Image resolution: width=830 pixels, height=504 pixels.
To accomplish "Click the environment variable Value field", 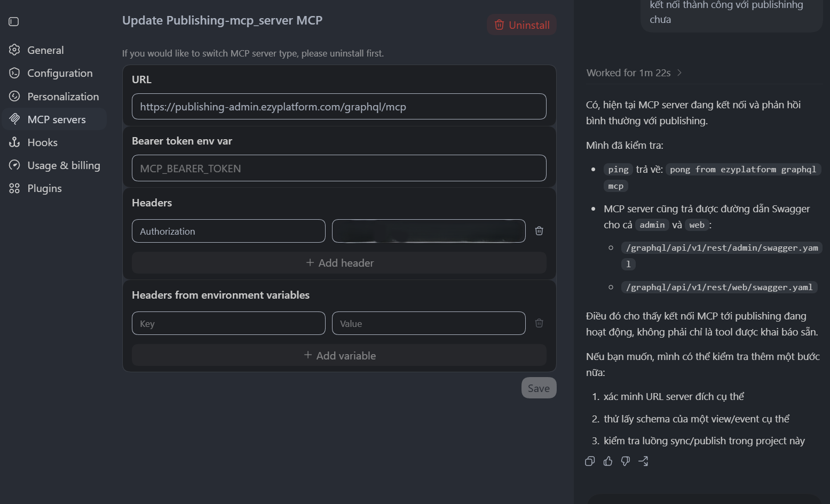I will pos(429,324).
